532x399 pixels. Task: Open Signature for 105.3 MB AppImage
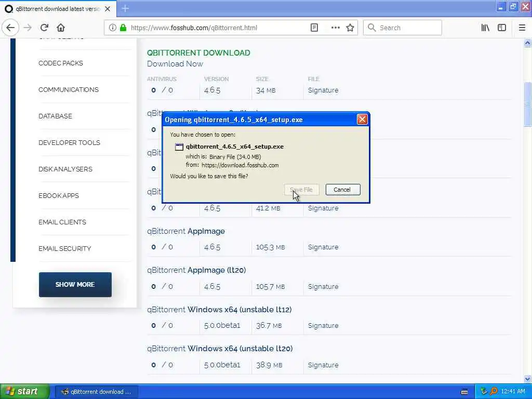pyautogui.click(x=323, y=247)
